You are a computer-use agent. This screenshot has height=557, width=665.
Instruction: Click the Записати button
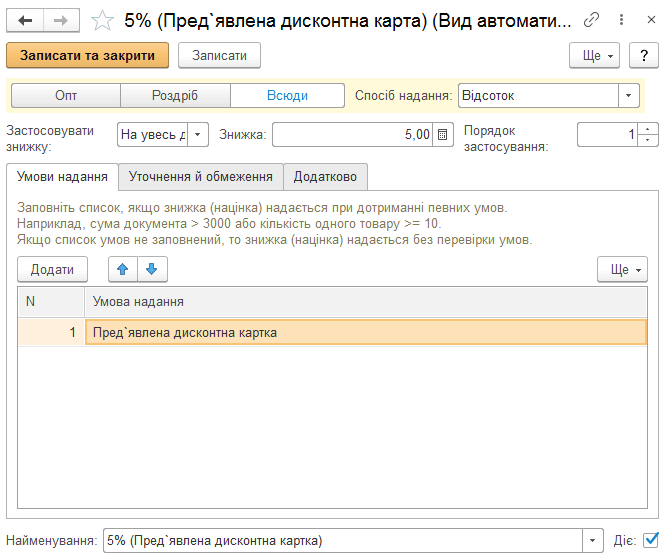pos(219,55)
